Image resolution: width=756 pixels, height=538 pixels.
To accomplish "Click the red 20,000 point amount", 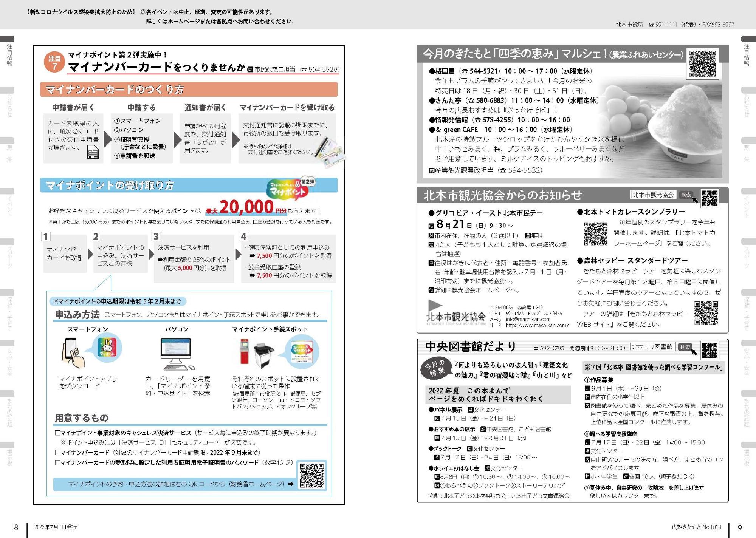I will point(246,207).
